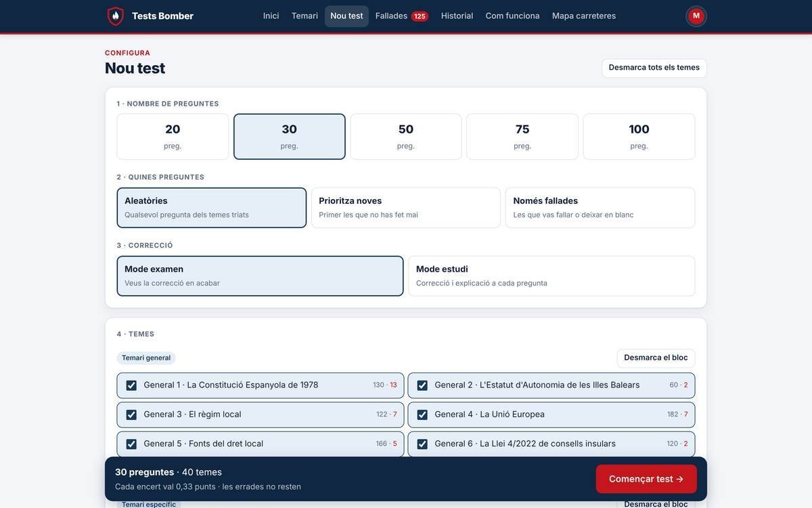The height and width of the screenshot is (508, 812).
Task: Go to the Inici page
Action: pyautogui.click(x=271, y=16)
